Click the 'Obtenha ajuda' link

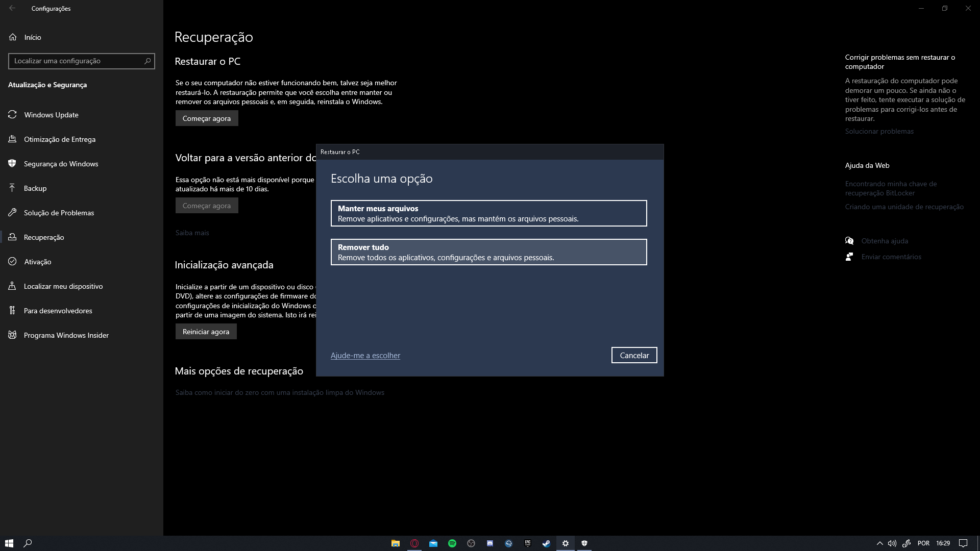coord(885,241)
